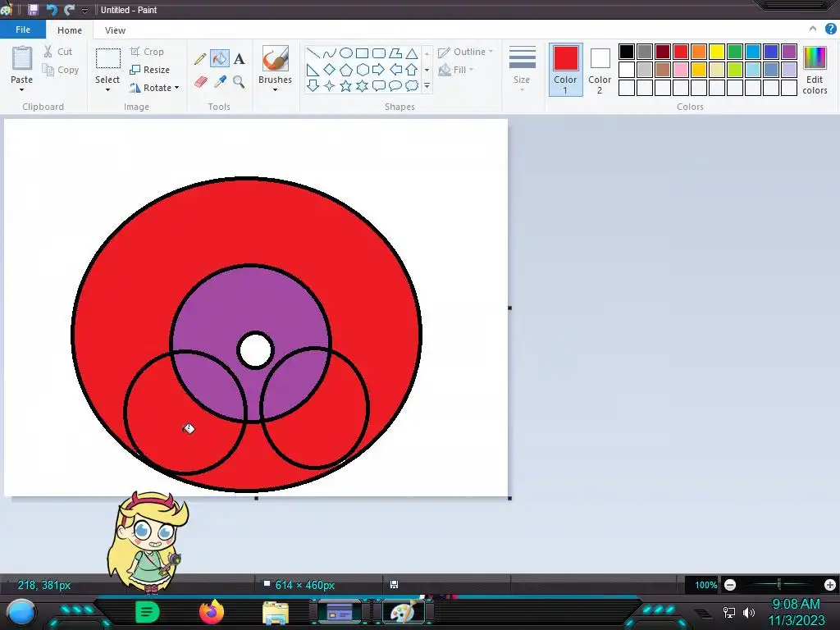Choose the Diamond shape
This screenshot has width=840, height=630.
pyautogui.click(x=330, y=70)
